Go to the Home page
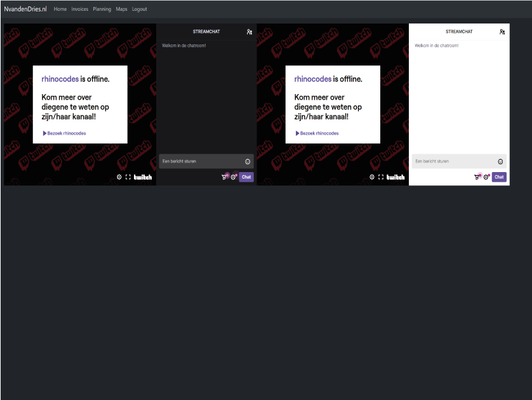Image resolution: width=532 pixels, height=400 pixels. (60, 9)
